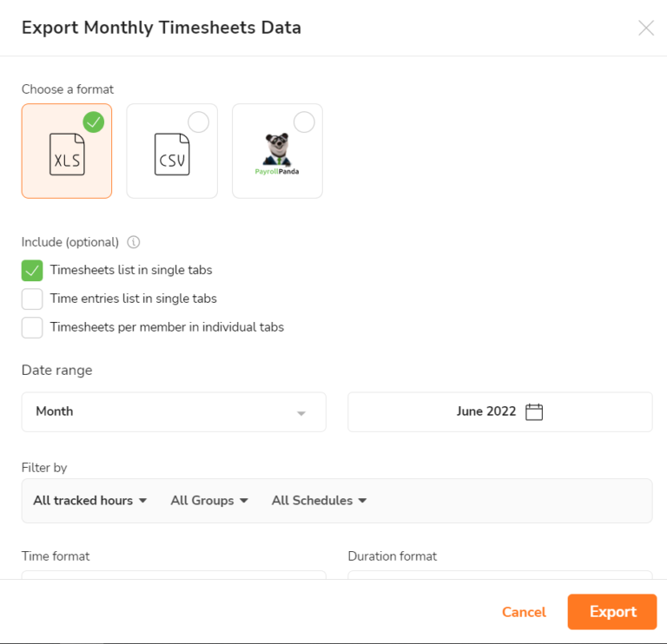
Task: Open the calendar icon next to June 2022
Action: tap(534, 412)
